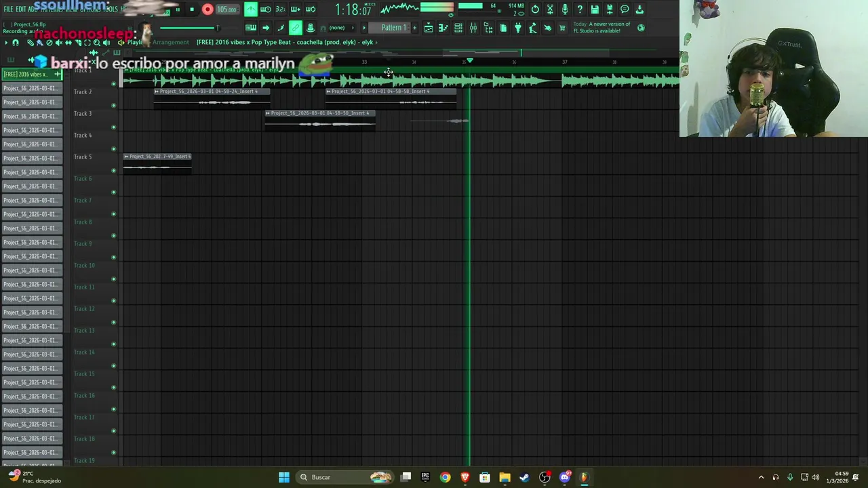Select the delete tool in playlist toolbar

(x=50, y=43)
